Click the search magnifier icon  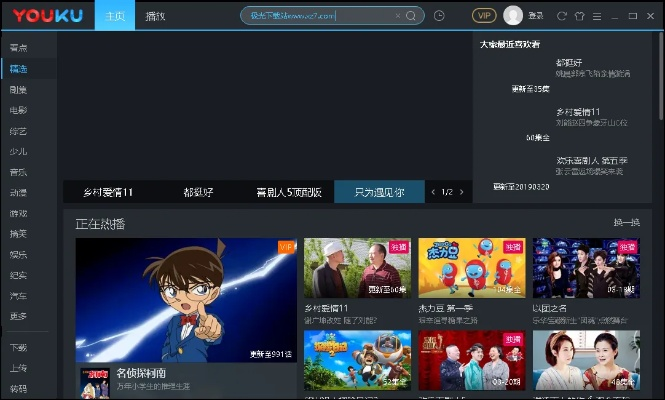(x=410, y=16)
